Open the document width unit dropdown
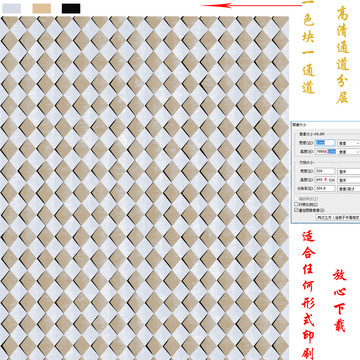Image resolution: width=360 pixels, height=360 pixels. pos(349,171)
